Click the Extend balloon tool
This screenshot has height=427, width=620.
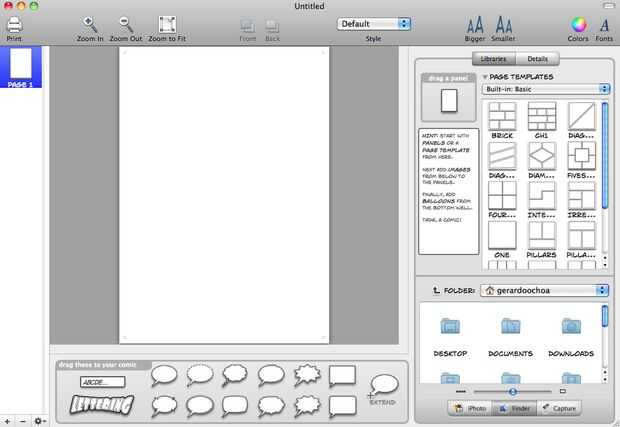point(383,389)
